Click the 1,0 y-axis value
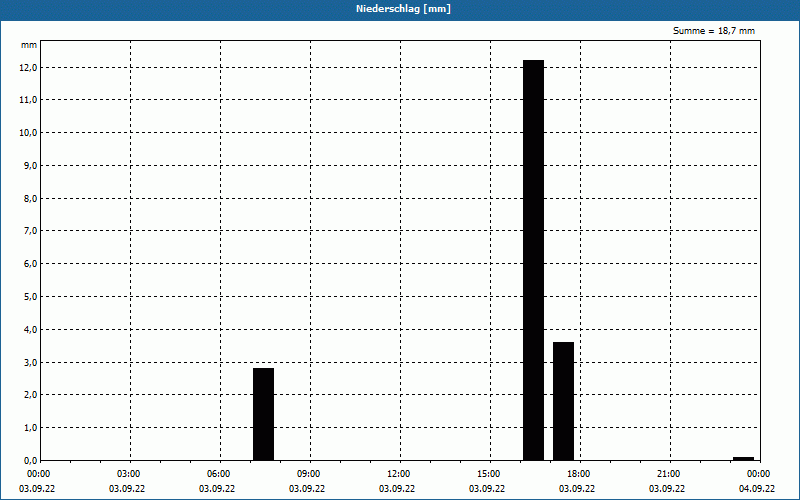Image resolution: width=800 pixels, height=500 pixels. point(31,428)
